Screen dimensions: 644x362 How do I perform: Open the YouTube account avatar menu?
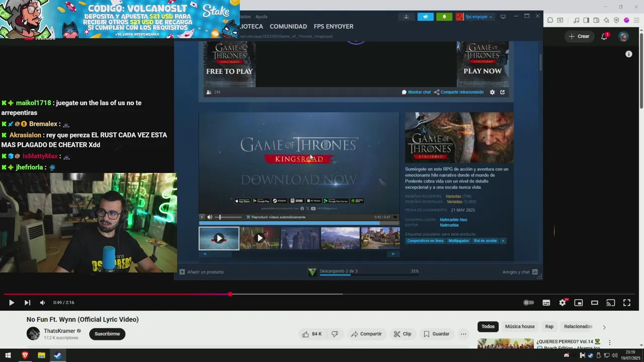tap(623, 36)
